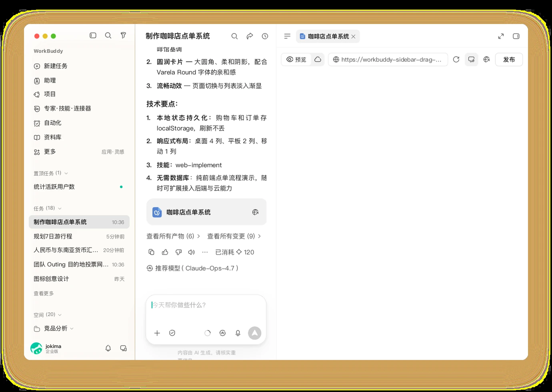The width and height of the screenshot is (552, 392).
Task: Collapse the 任务 (18) section
Action: [x=48, y=208]
